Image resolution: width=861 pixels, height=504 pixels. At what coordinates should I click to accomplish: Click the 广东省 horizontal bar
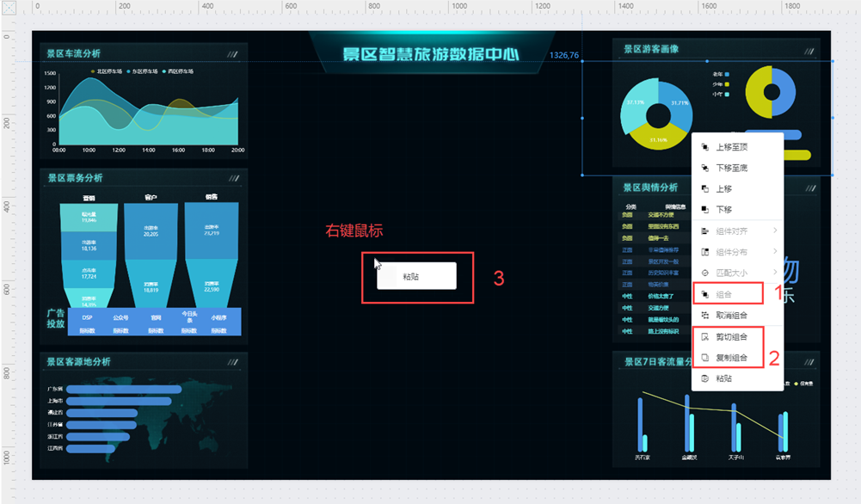[124, 390]
